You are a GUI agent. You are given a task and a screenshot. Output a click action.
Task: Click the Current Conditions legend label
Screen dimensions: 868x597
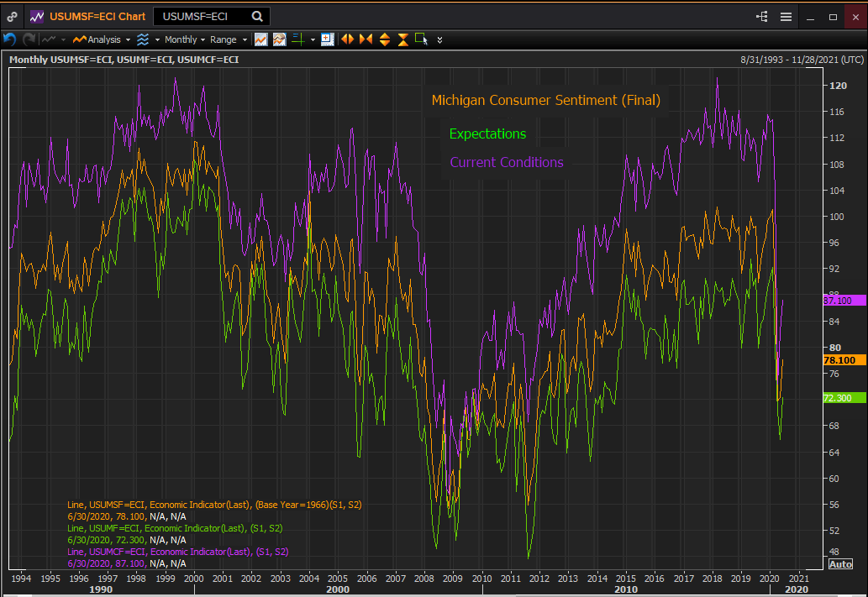click(x=507, y=163)
